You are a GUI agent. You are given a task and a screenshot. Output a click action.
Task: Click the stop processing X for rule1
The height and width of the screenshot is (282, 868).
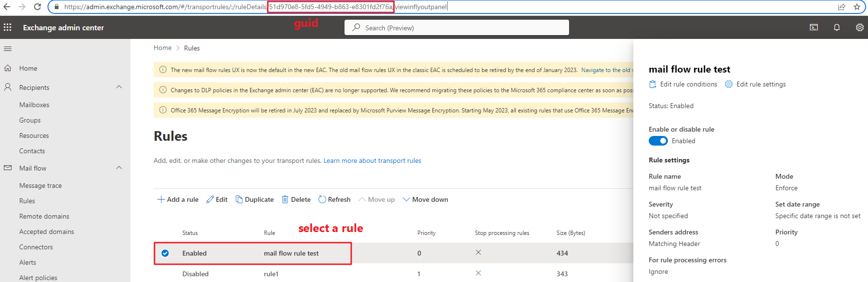[x=478, y=273]
